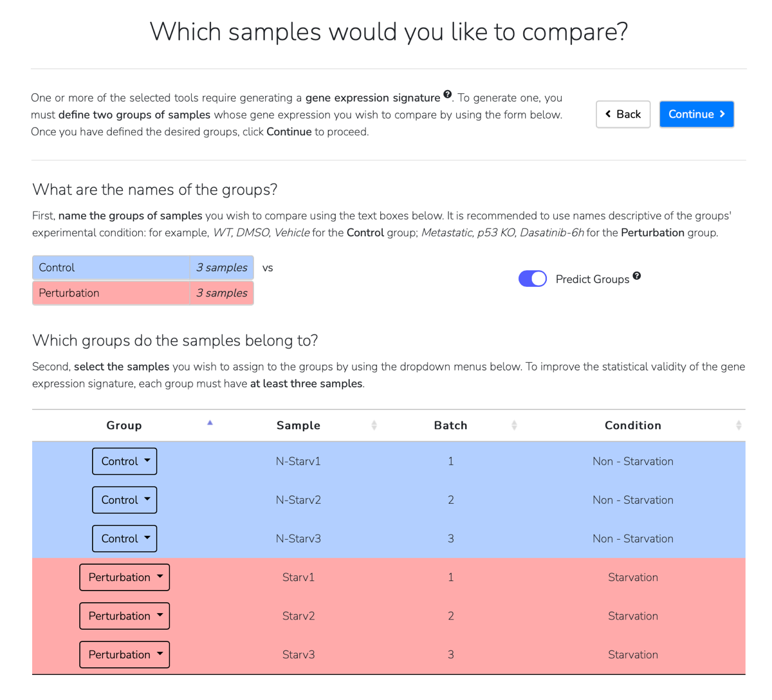The image size is (772, 700).
Task: Toggle the Predict Groups switch
Action: point(533,279)
